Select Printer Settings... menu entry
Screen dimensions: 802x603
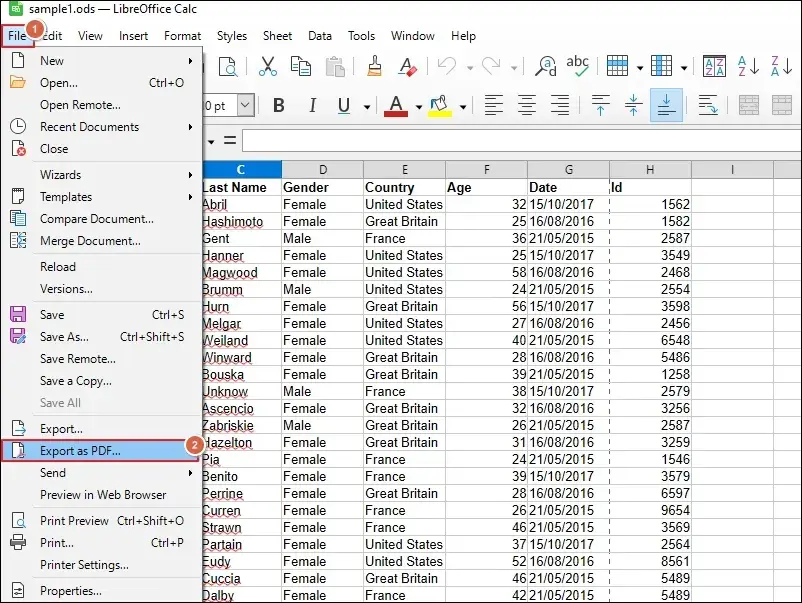tap(102, 565)
